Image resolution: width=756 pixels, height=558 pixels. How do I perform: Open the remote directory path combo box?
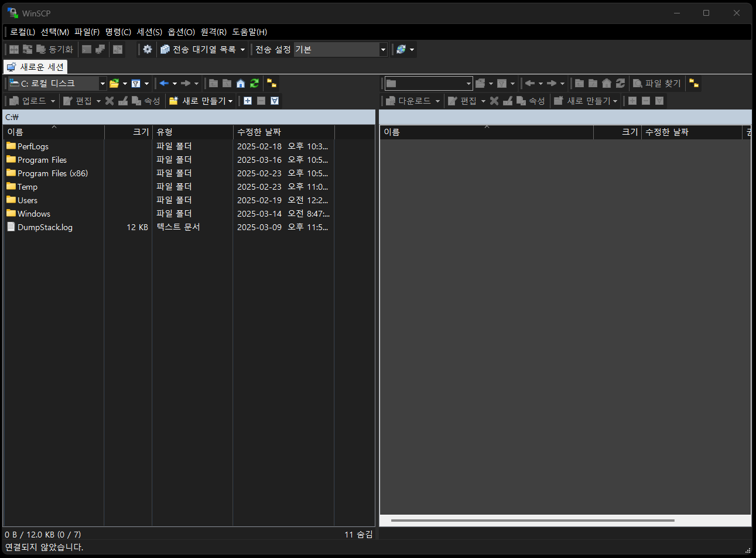pos(429,84)
